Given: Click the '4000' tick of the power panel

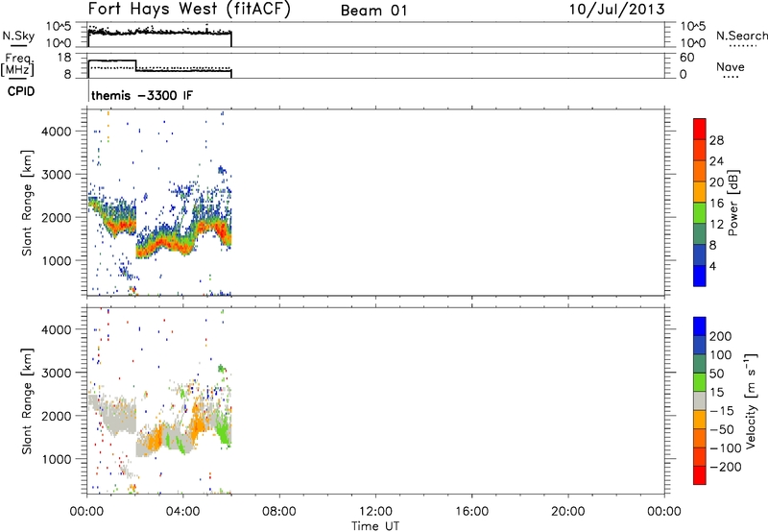Looking at the screenshot, I should coord(57,132).
